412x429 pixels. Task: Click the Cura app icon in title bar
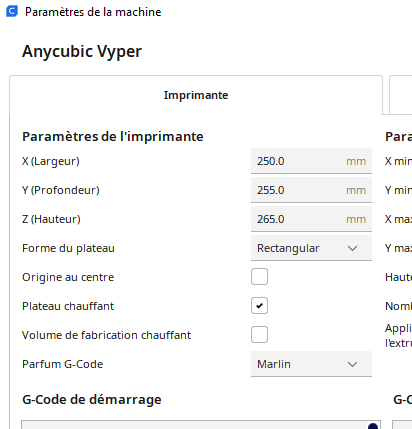pos(12,11)
